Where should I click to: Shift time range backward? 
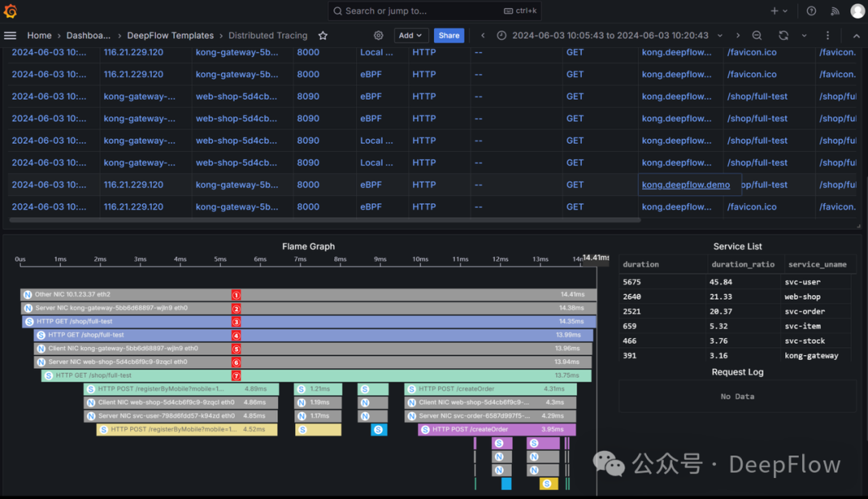coord(483,35)
